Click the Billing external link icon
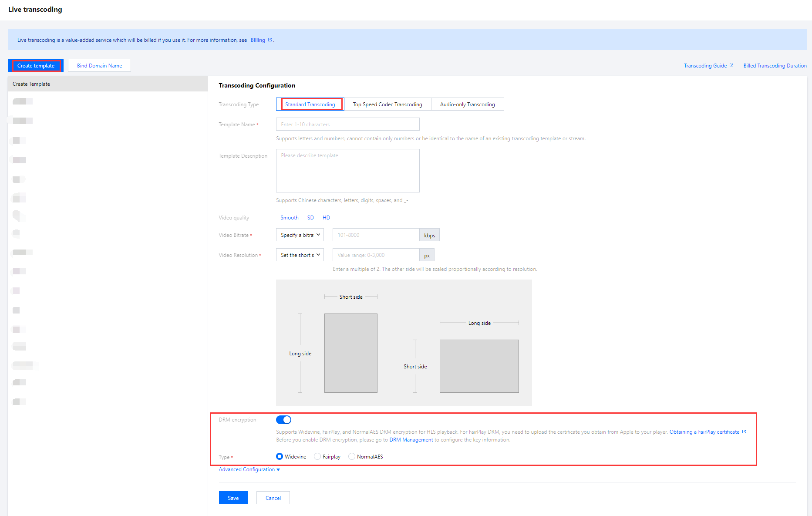Screen dimensions: 812x516 click(270, 40)
